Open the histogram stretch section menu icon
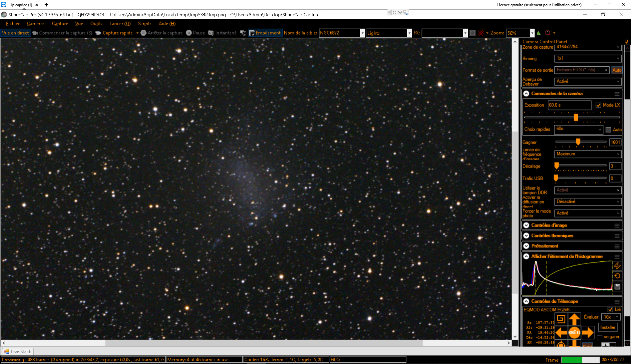Image resolution: width=631 pixels, height=364 pixels. coord(617,257)
